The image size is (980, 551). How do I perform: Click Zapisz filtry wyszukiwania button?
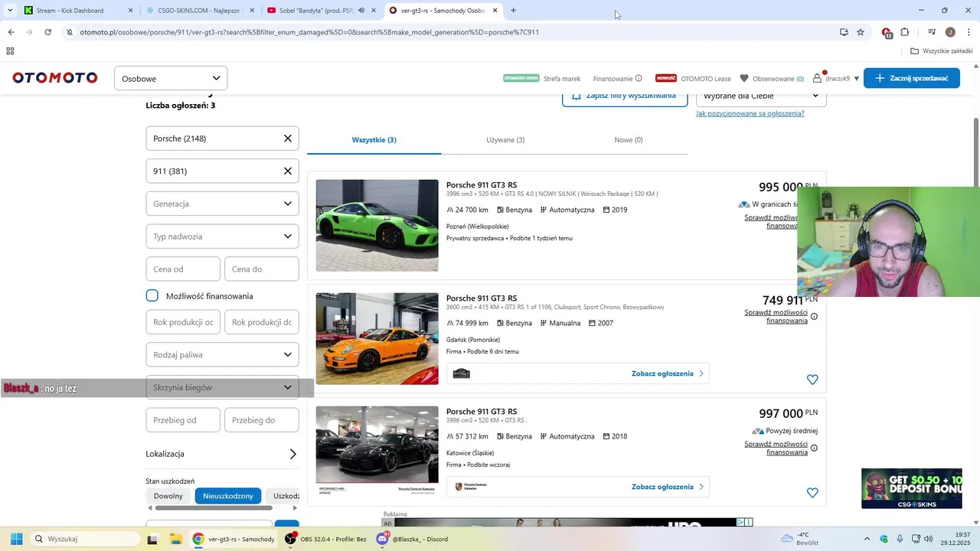[625, 97]
